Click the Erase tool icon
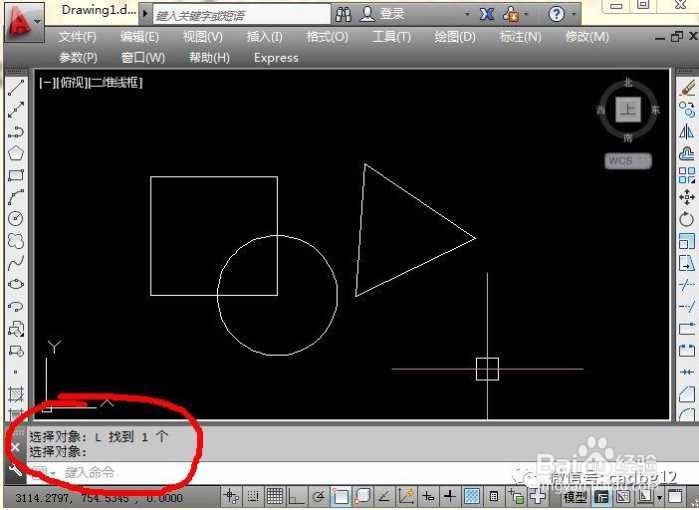 click(x=687, y=88)
